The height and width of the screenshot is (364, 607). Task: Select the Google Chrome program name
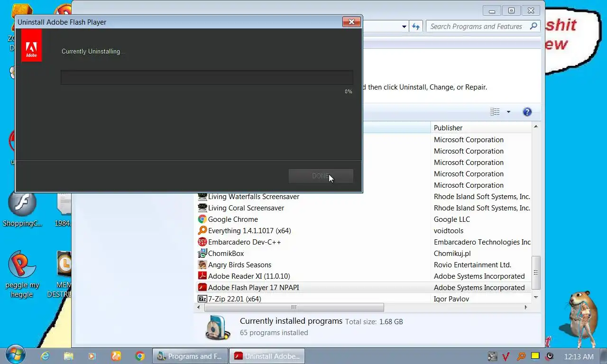[x=233, y=219]
